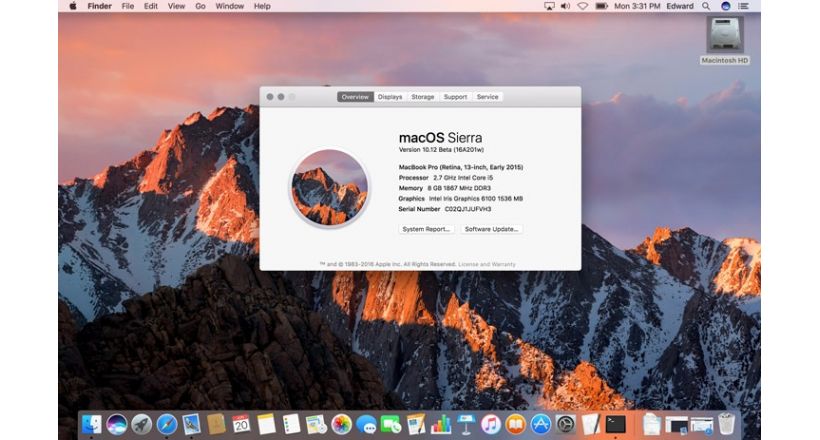
Task: Open Contacts brown book icon in Dock
Action: coord(216,424)
